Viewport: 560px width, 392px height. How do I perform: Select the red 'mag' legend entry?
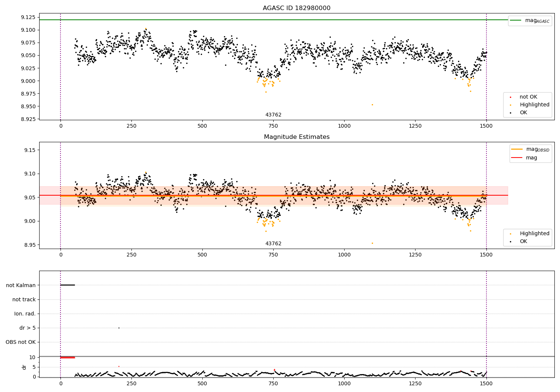[517, 158]
